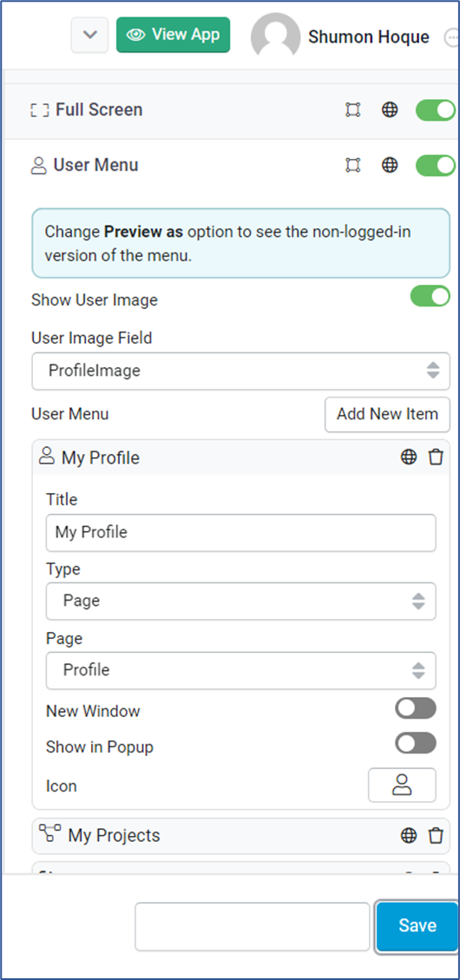Click the globe icon on My Profile item

coord(409,457)
